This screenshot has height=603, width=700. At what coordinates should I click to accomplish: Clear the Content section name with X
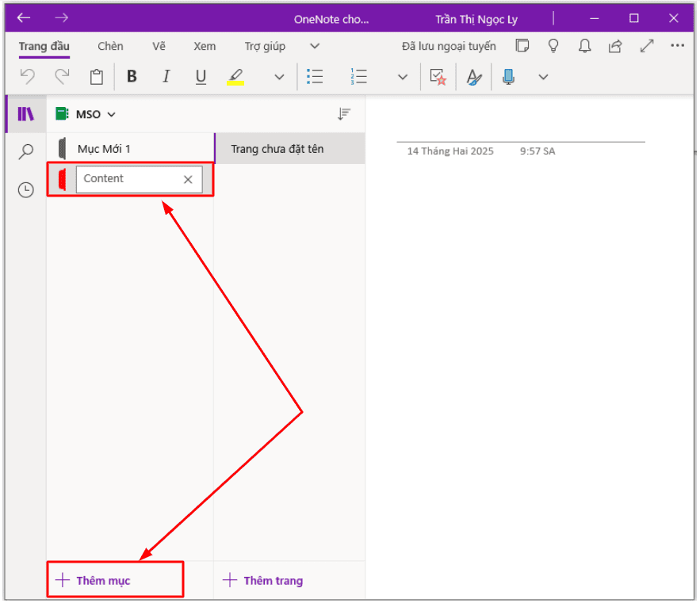188,179
